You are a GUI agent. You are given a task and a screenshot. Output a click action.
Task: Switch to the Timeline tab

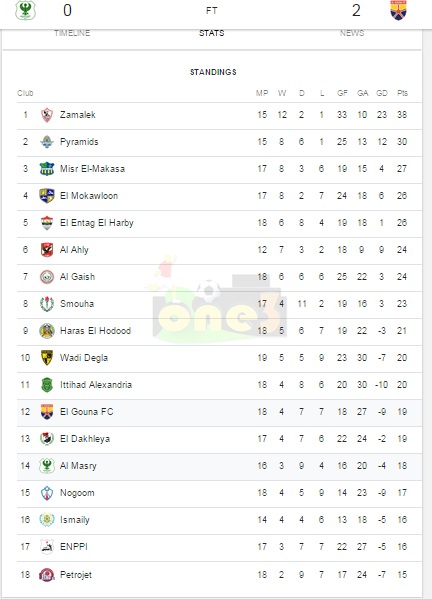tap(72, 33)
